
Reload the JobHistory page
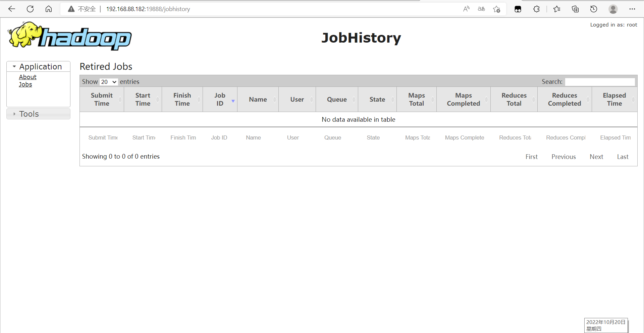click(x=30, y=9)
